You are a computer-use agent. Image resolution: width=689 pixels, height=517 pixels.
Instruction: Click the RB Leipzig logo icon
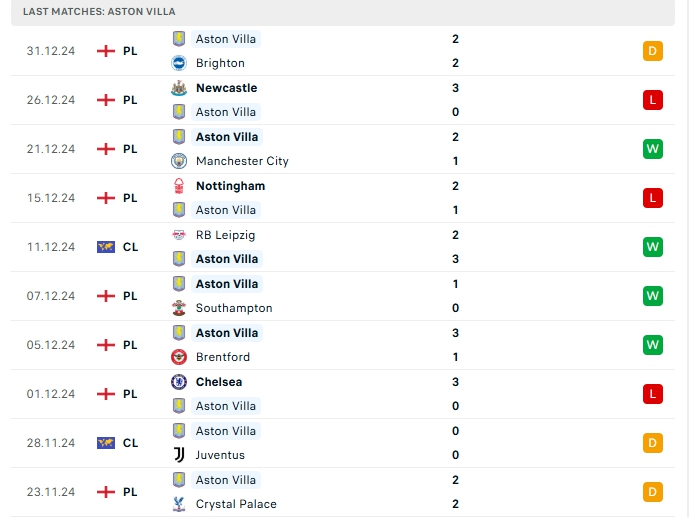tap(179, 235)
